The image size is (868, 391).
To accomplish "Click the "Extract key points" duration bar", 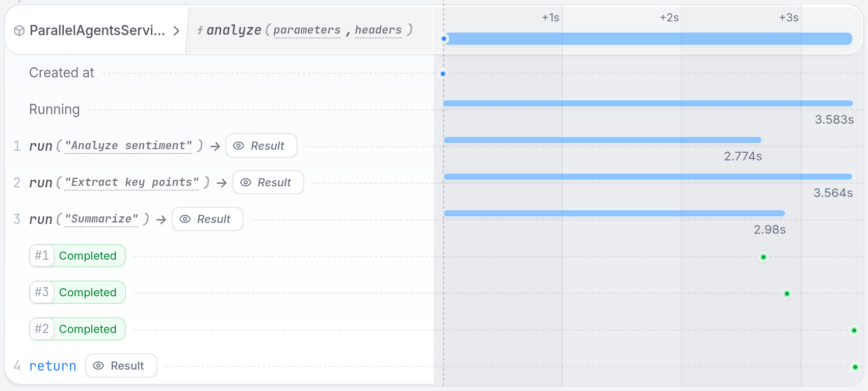I will [x=647, y=176].
